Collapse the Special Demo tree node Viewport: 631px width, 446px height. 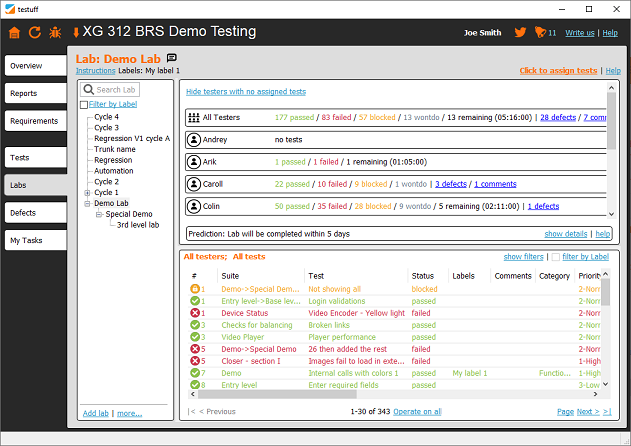click(x=99, y=215)
